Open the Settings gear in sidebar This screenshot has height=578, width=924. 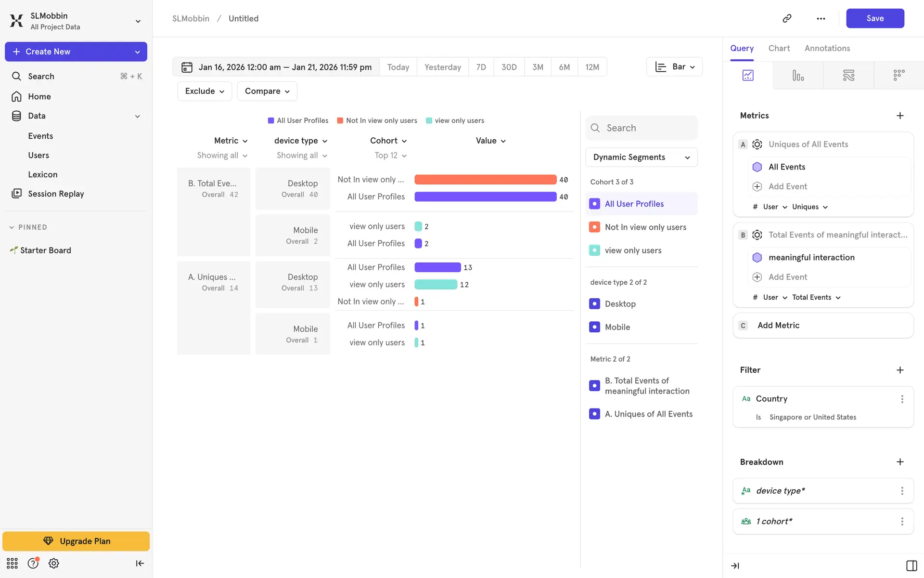54,563
